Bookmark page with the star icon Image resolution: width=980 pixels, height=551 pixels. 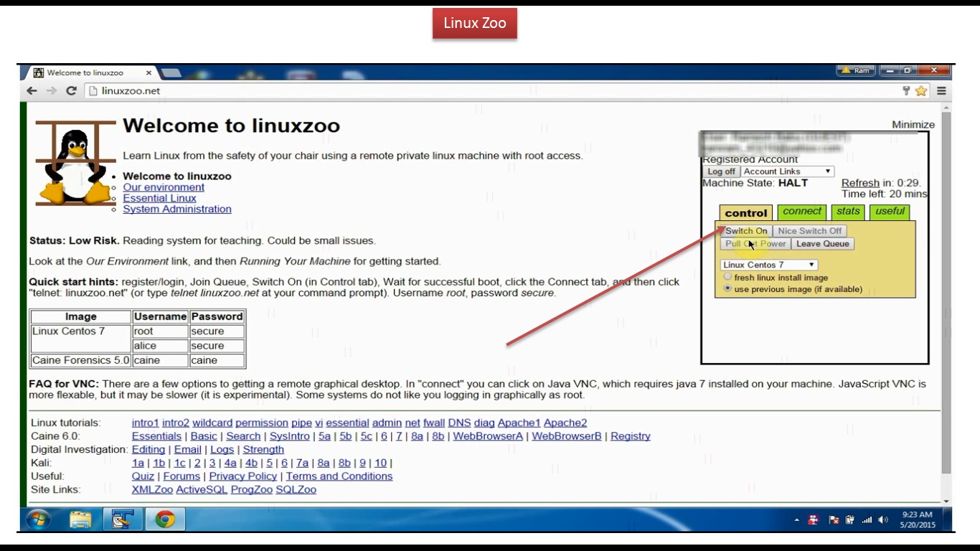[x=921, y=91]
